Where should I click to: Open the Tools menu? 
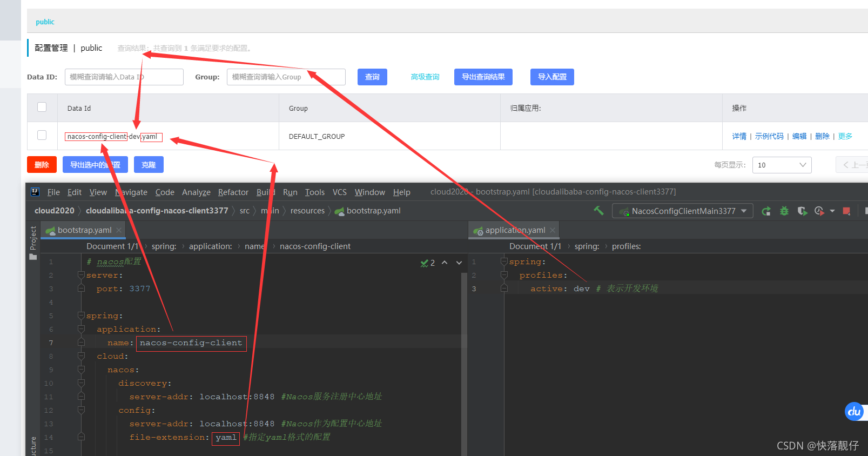(x=315, y=192)
